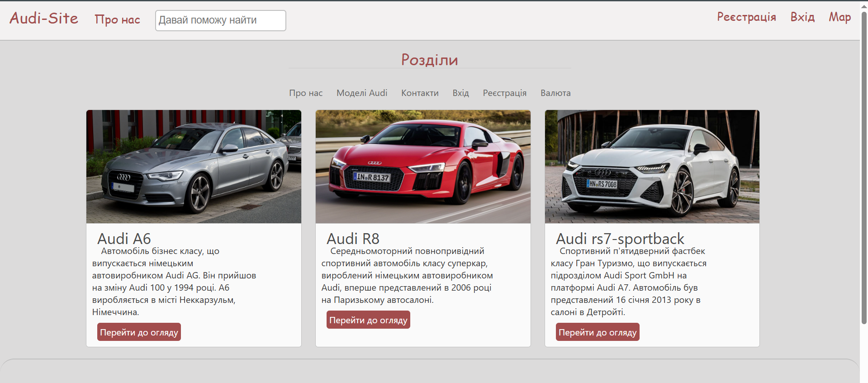Screen dimensions: 868x383
Task: Click the silver Audi A6 photo
Action: pos(194,167)
